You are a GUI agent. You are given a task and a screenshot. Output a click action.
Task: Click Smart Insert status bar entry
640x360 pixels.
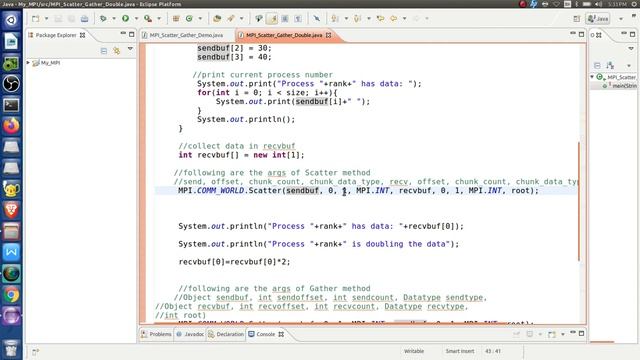click(x=460, y=351)
